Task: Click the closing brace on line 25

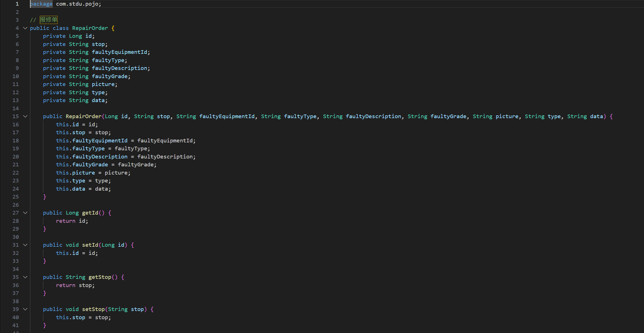Action: point(45,197)
